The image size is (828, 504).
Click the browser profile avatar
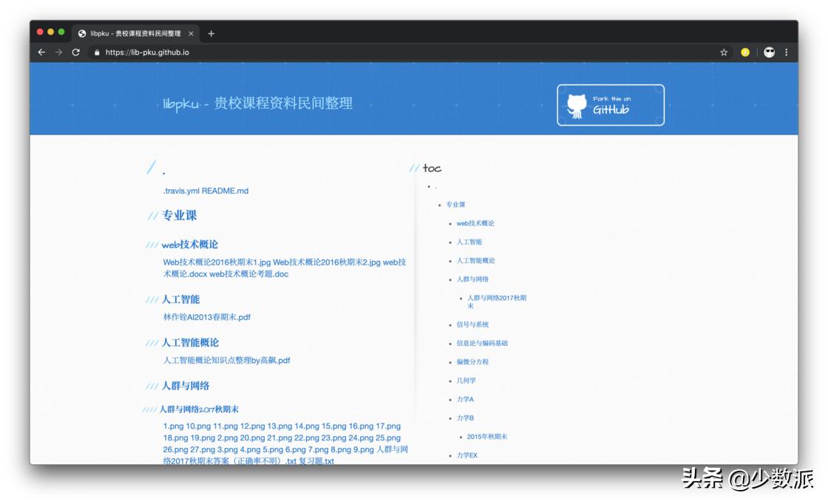pyautogui.click(x=769, y=52)
